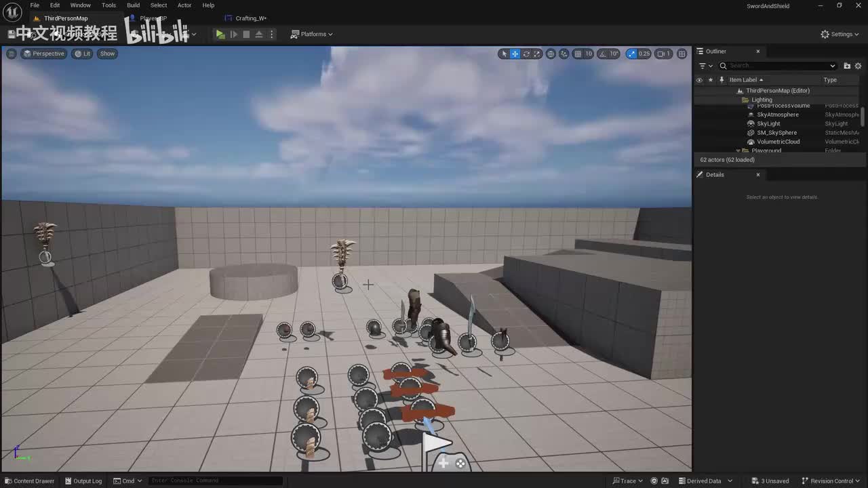Click the Outliner vertical scrollbar
This screenshot has width=868, height=488.
point(863,116)
